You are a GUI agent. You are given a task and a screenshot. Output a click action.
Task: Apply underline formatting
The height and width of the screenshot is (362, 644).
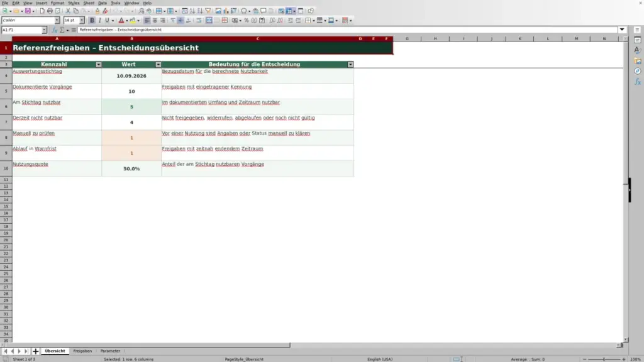[107, 21]
